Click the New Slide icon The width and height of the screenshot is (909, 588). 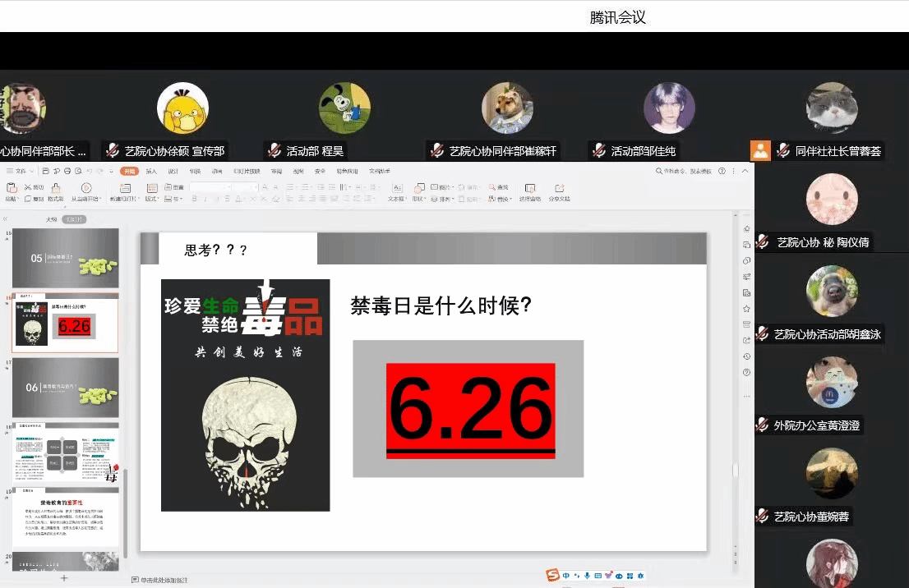click(126, 189)
